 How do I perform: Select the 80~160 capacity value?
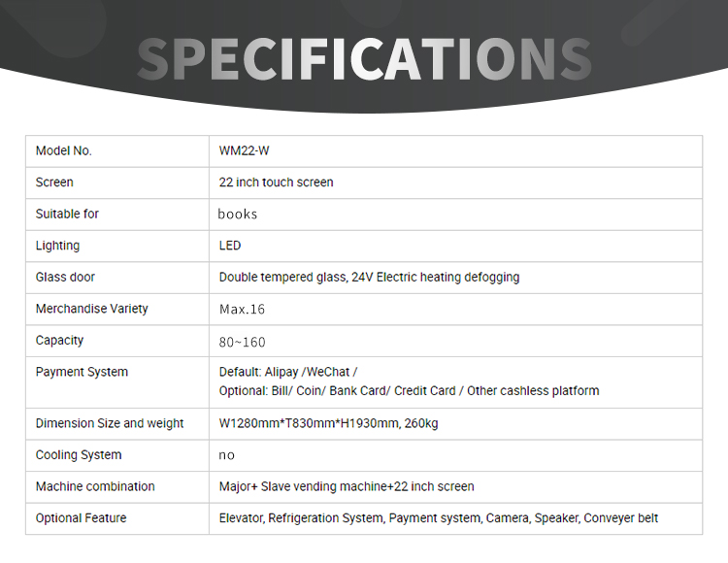coord(242,343)
